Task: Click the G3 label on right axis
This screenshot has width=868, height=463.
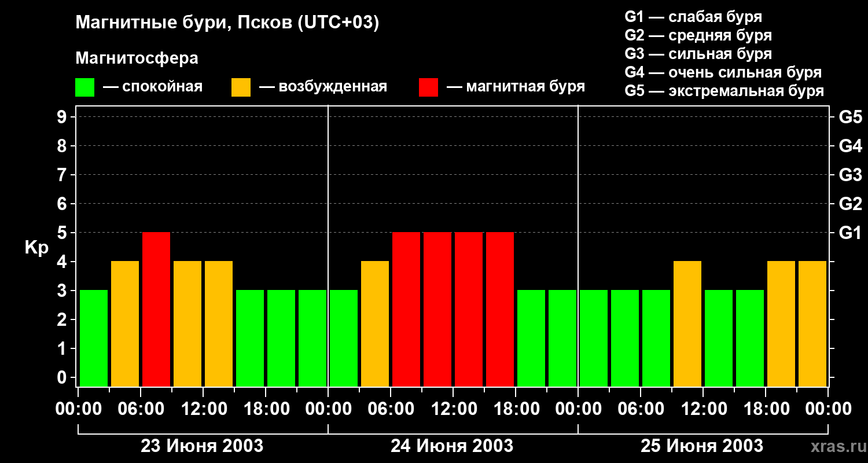Action: (850, 175)
